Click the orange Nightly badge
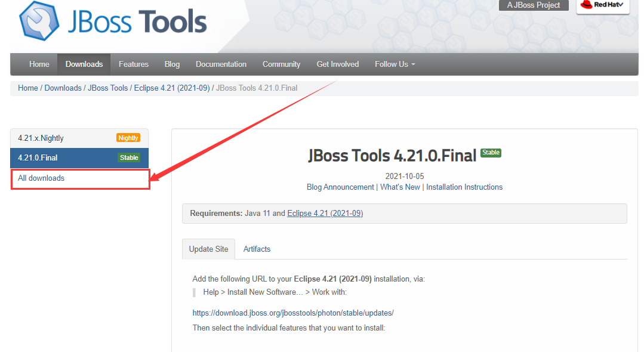 point(128,138)
